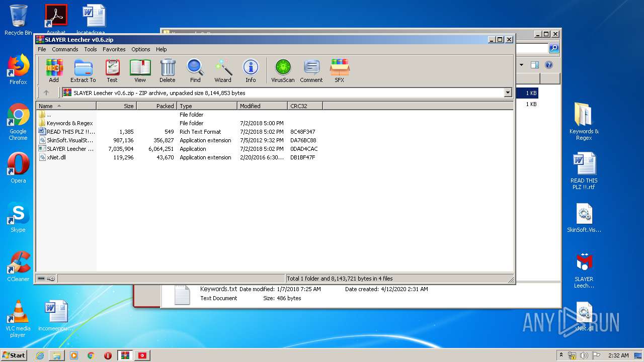Open Internet Explorer from taskbar

tap(40, 355)
